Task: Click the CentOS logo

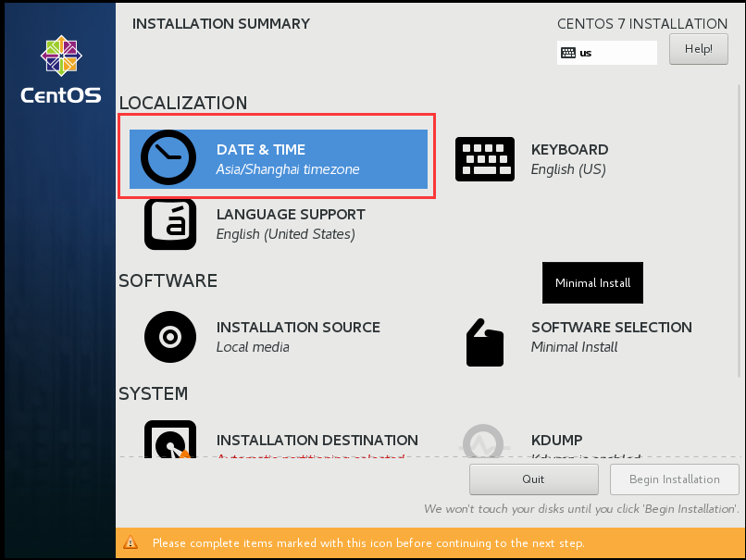Action: [61, 69]
